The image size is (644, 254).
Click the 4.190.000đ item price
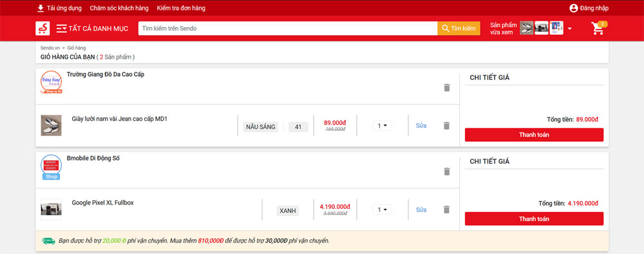335,206
